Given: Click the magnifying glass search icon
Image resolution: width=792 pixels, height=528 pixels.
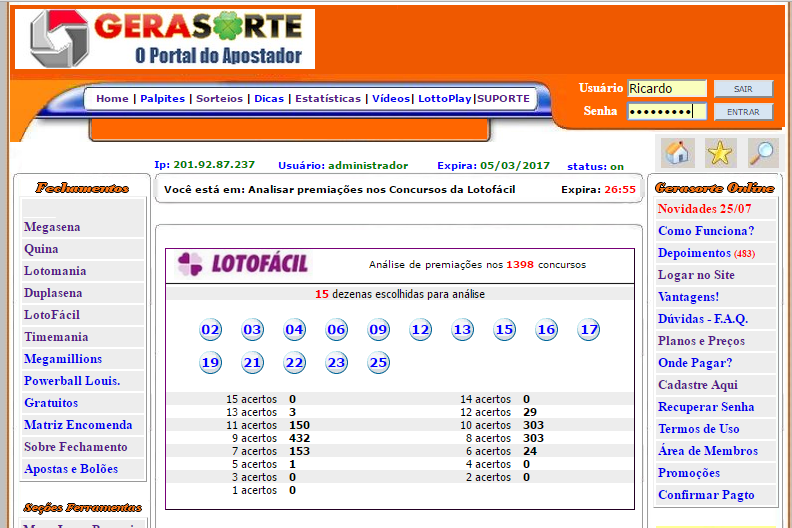Looking at the screenshot, I should point(763,153).
